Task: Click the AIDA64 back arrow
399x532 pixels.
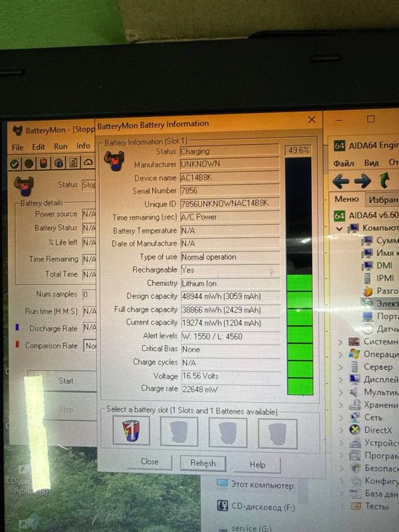Action: click(x=340, y=181)
